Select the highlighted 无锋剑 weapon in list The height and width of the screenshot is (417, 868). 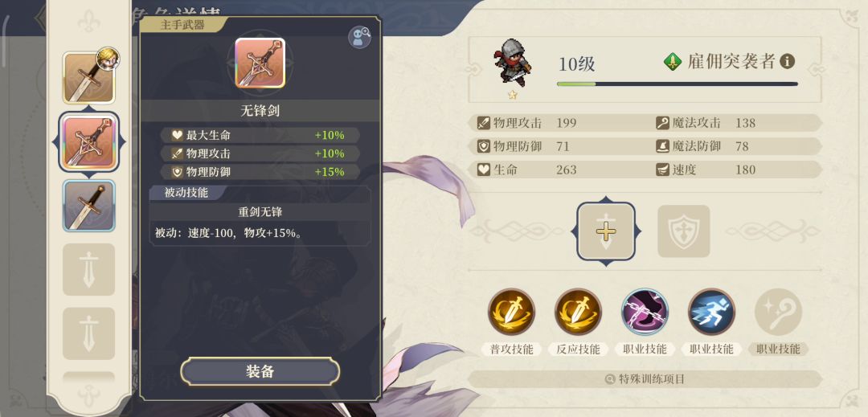tap(89, 142)
